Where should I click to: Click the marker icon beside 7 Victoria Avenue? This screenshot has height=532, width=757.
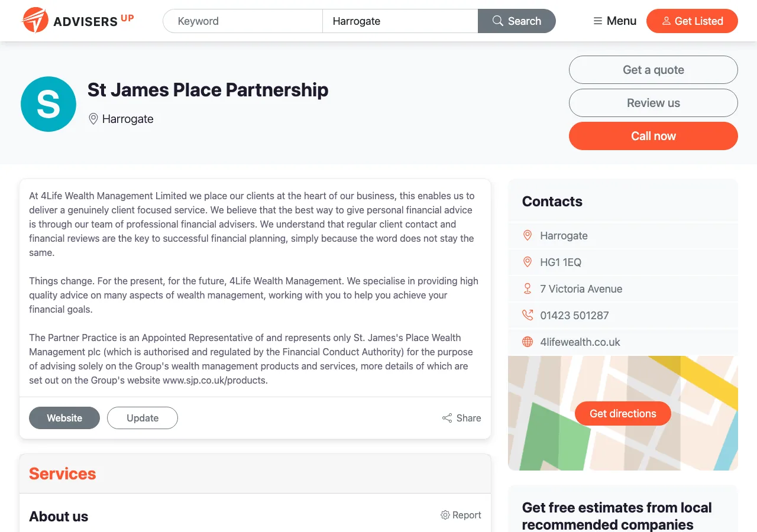[527, 288]
